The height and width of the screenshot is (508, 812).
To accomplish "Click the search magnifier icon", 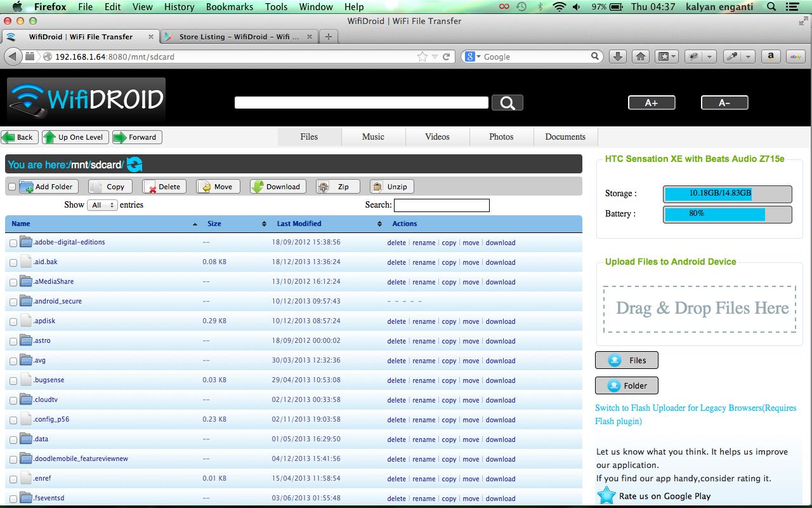I will tap(507, 102).
